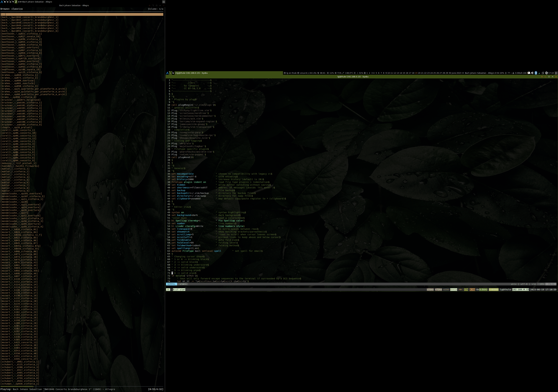Switch to the music note workspace
Viewport: 558px width, 392px height.
tap(16, 2)
